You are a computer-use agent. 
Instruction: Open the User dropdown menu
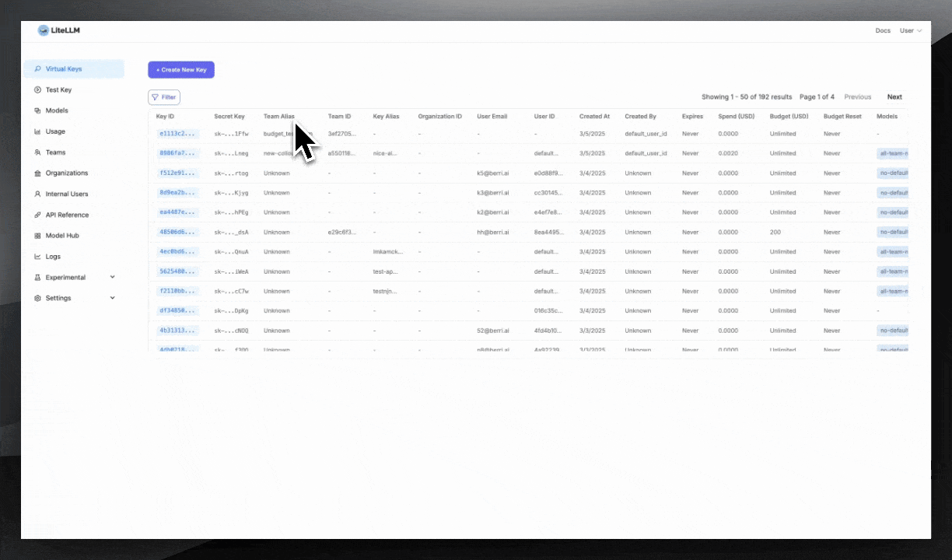point(910,31)
